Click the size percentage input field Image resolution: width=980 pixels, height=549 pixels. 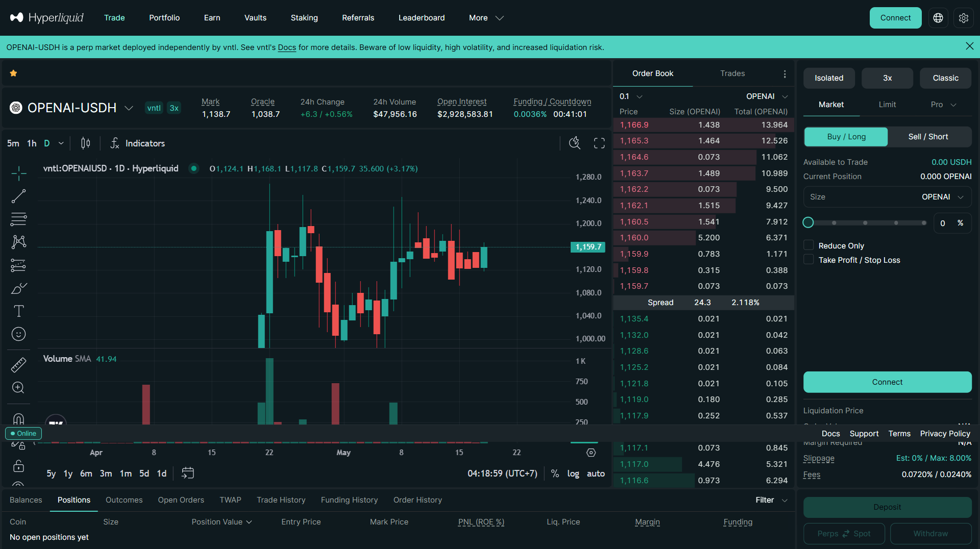pyautogui.click(x=952, y=223)
